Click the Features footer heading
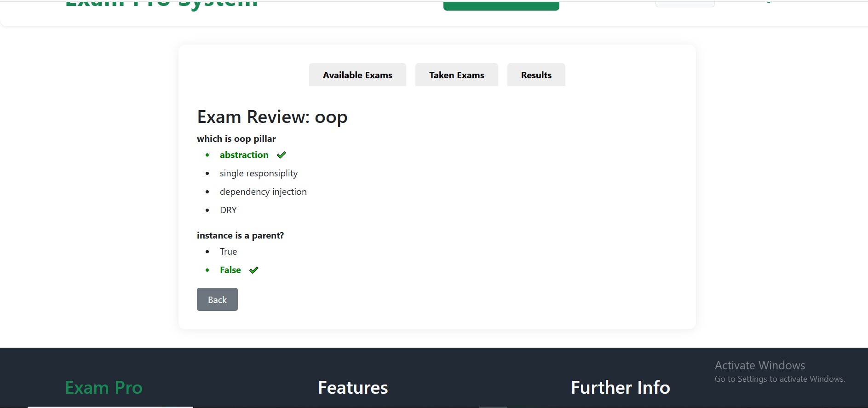868x408 pixels. 353,388
